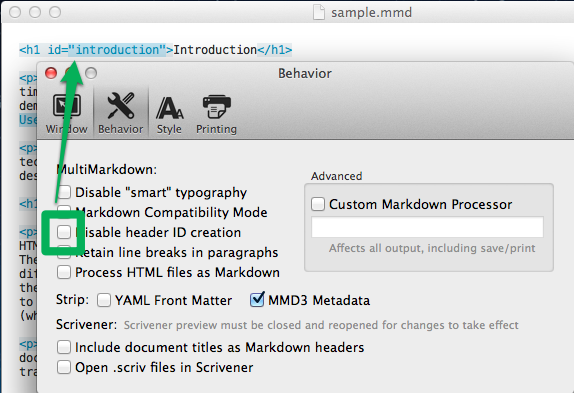Enable Open .scriv files in Scrivener
Image resolution: width=574 pixels, height=393 pixels.
point(64,367)
